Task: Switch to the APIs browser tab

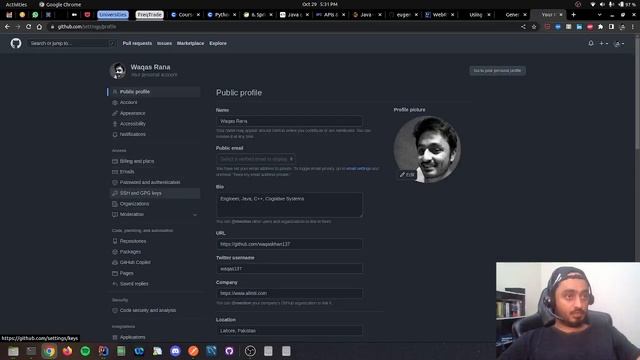Action: point(330,15)
